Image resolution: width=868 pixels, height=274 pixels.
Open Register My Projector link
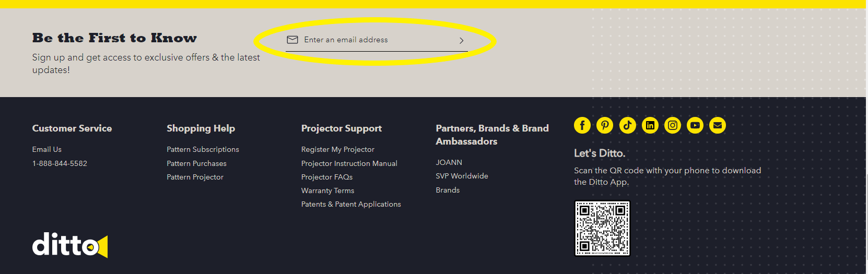click(338, 149)
